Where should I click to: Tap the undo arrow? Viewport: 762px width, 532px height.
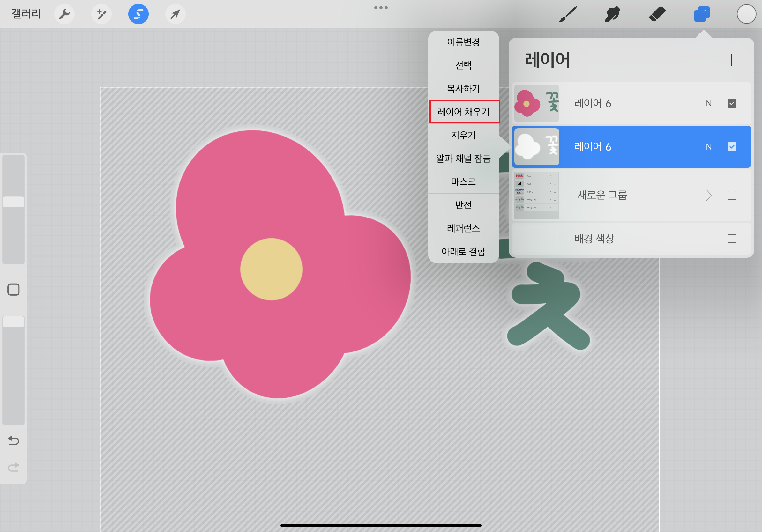(x=13, y=440)
